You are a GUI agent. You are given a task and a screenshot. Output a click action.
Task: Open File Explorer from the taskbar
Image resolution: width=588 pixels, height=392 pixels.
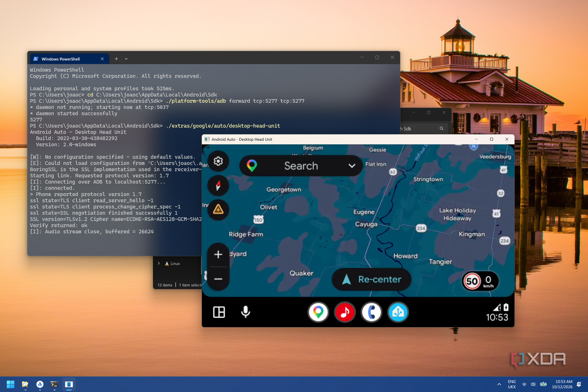click(25, 384)
